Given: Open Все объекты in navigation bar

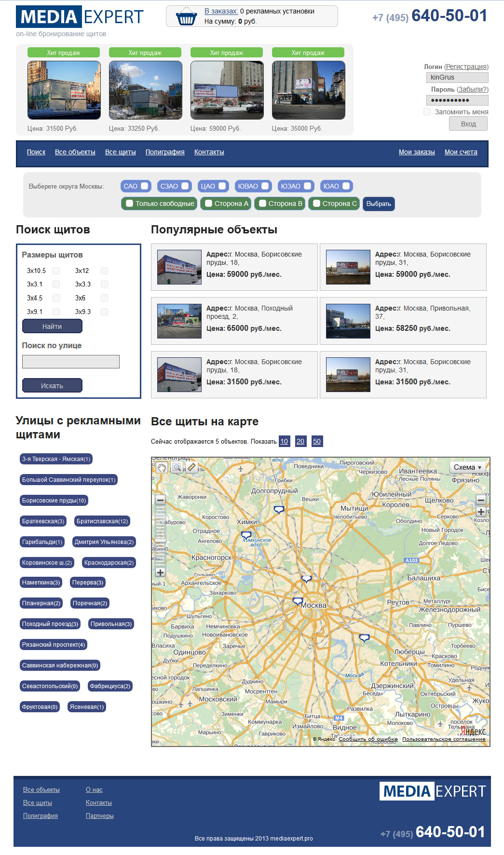Looking at the screenshot, I should (x=75, y=152).
